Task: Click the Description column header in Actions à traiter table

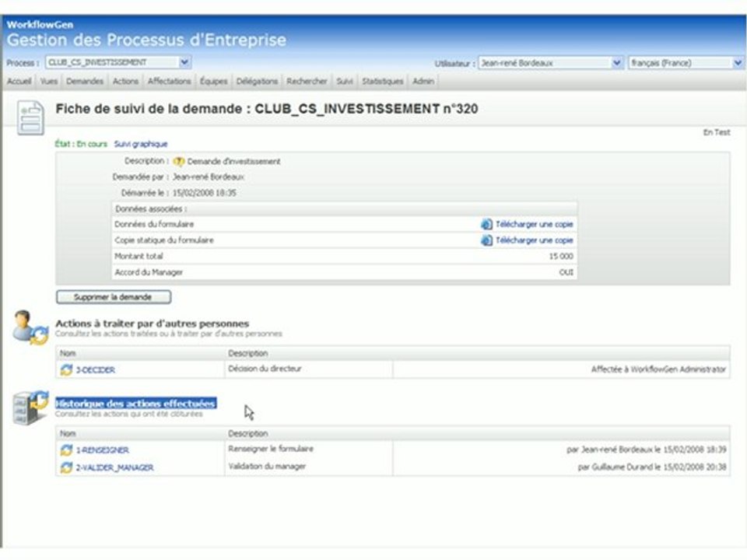Action: [x=247, y=353]
